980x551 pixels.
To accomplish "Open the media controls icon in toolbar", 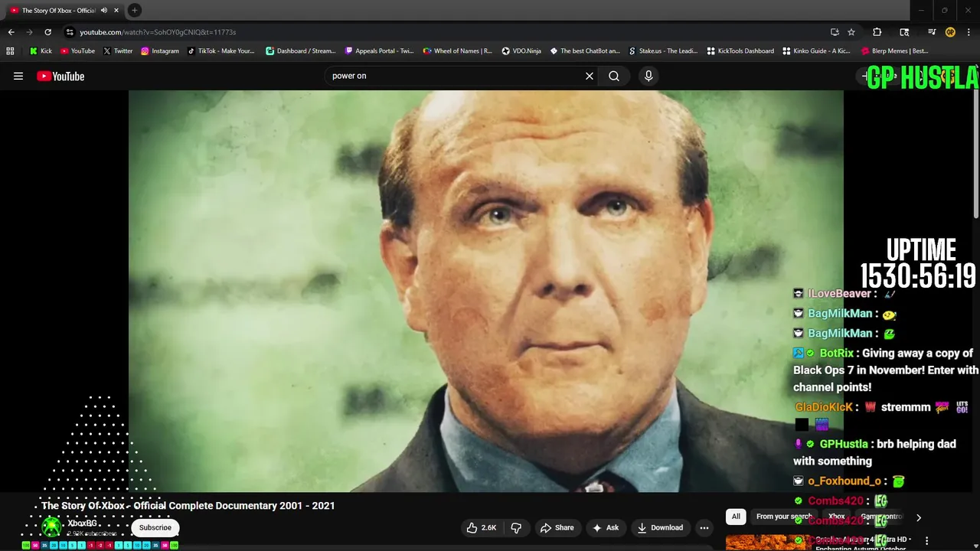I will 932,32.
